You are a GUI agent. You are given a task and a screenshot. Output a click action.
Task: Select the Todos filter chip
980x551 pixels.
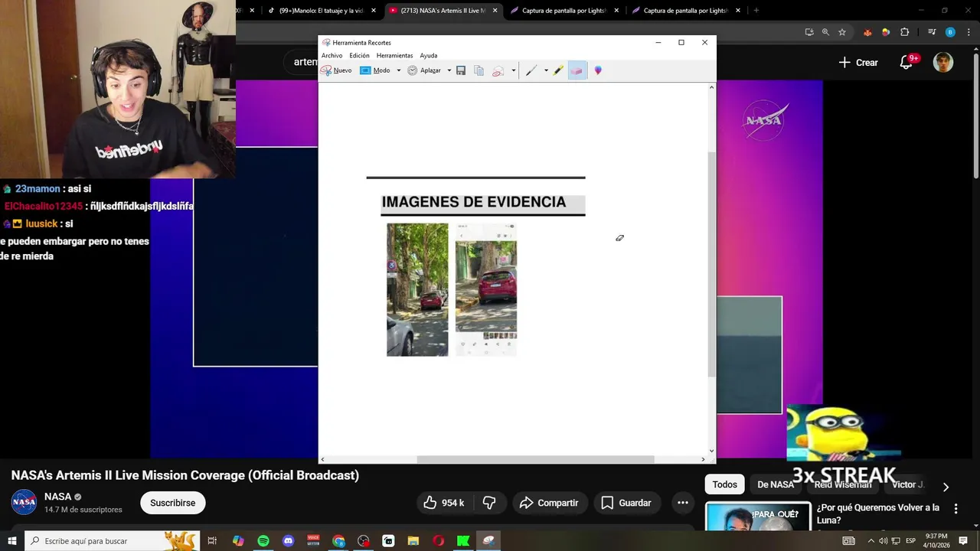point(724,484)
